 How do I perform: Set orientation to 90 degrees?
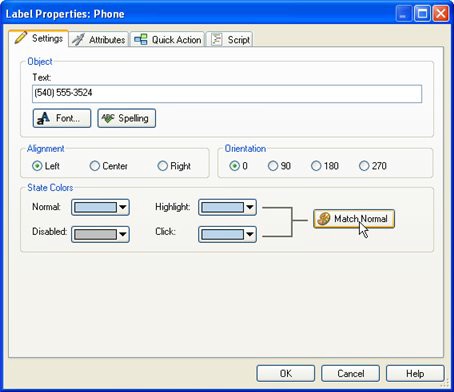[x=273, y=166]
